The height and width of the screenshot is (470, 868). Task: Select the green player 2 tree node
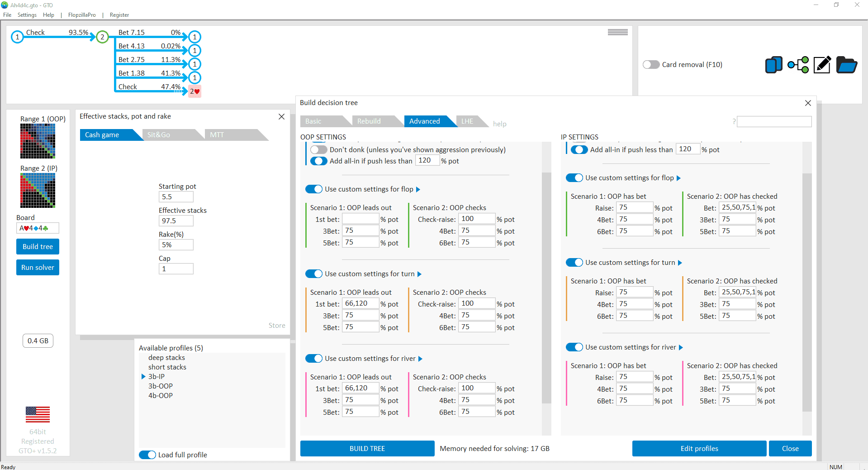pos(103,37)
